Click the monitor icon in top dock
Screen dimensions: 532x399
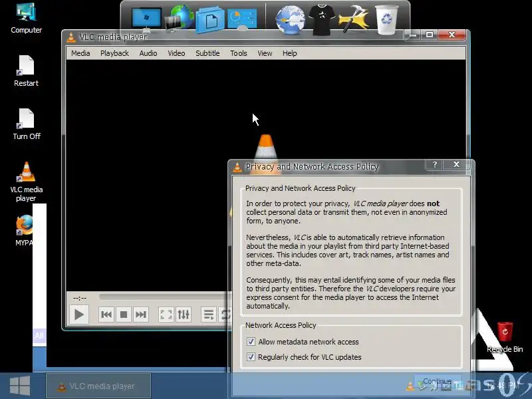146,19
